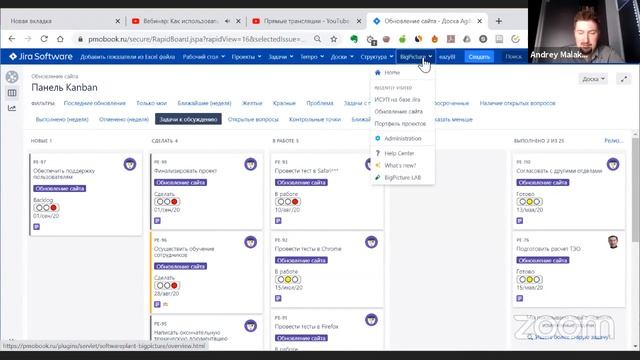Toggle the Наличие открытых вопросов filter link
640x360 pixels.
(518, 103)
